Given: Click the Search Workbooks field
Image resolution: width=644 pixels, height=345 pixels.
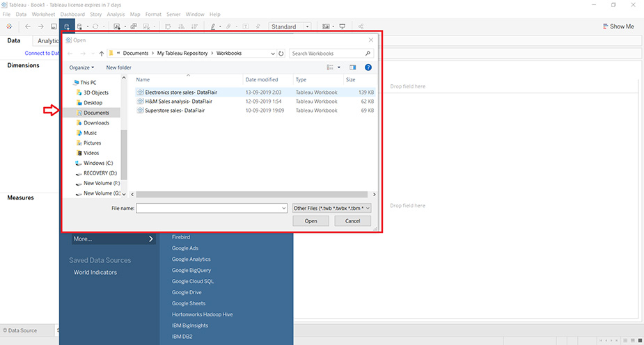Looking at the screenshot, I should coord(331,54).
